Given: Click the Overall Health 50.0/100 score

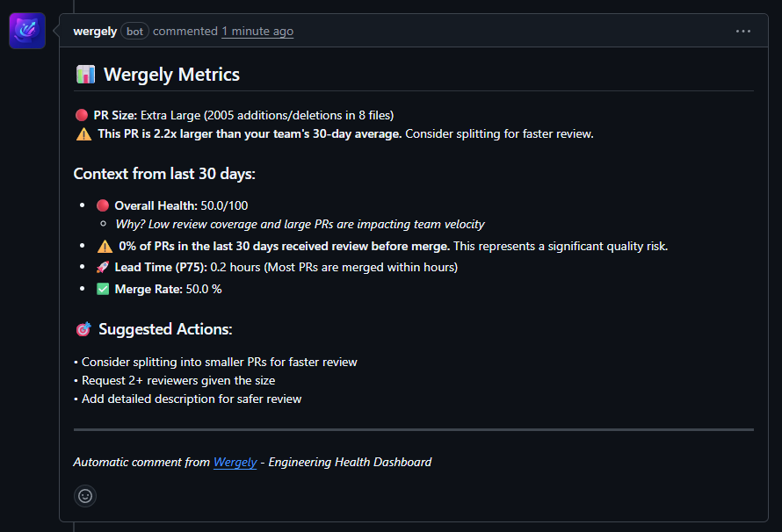Looking at the screenshot, I should [x=222, y=205].
